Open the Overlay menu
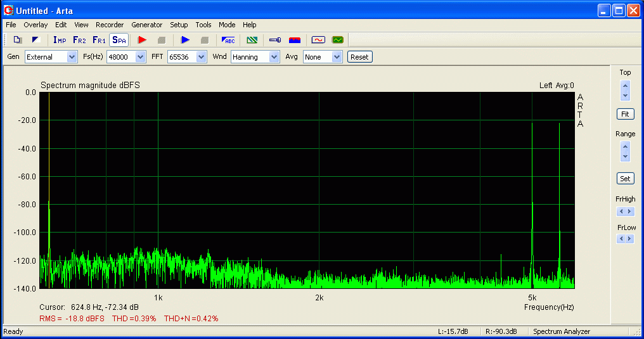Image resolution: width=644 pixels, height=339 pixels. pos(35,25)
